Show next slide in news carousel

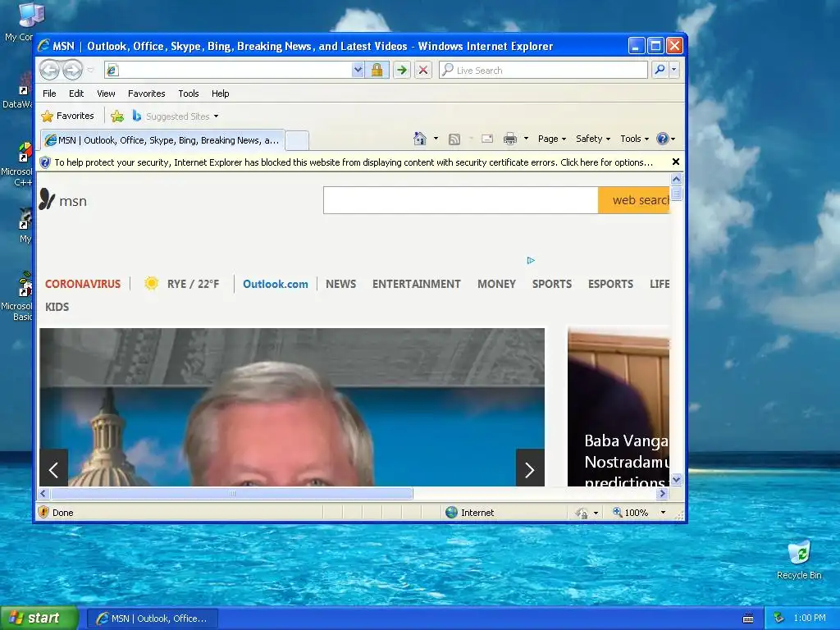tap(530, 468)
